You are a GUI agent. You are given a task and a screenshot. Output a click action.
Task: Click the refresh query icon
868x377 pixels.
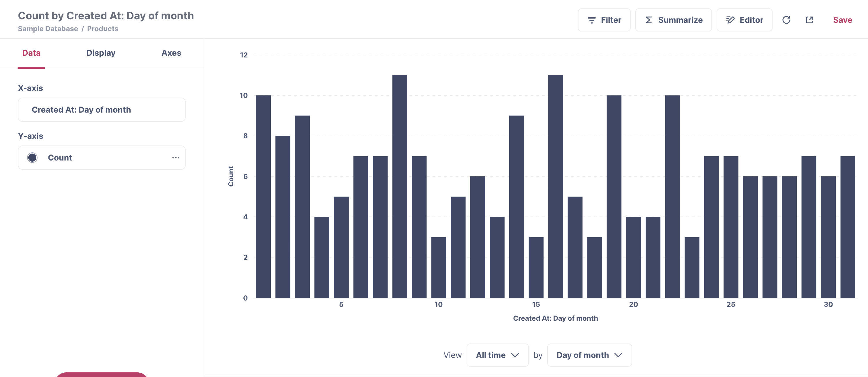(786, 20)
